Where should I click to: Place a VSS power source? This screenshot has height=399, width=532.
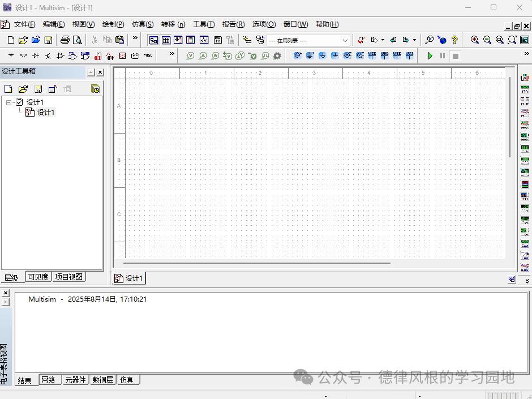click(x=410, y=55)
